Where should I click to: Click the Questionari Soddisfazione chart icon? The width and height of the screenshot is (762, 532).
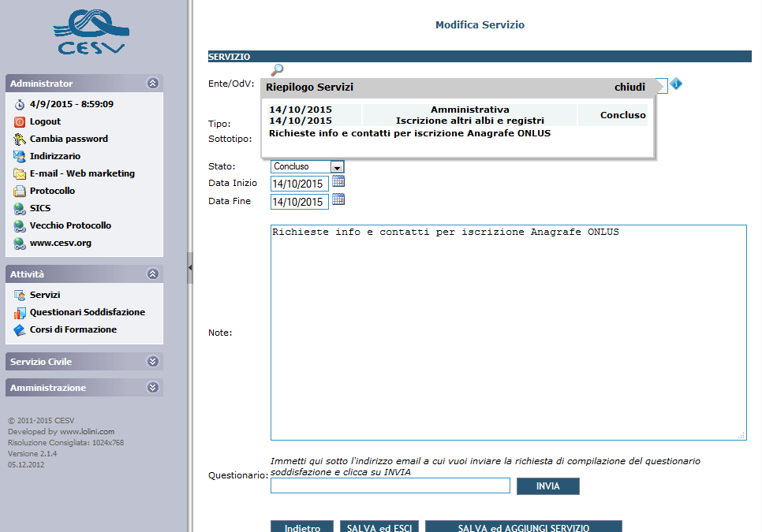(x=20, y=313)
